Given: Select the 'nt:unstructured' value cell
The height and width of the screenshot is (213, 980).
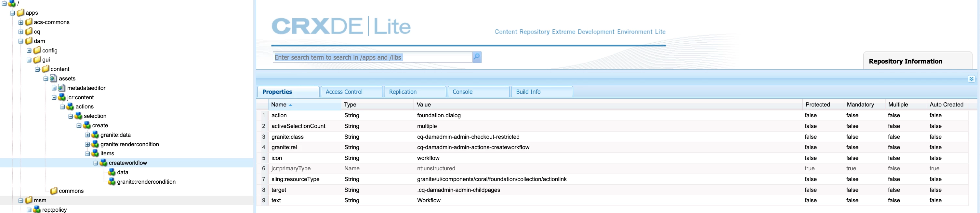Looking at the screenshot, I should (x=608, y=168).
